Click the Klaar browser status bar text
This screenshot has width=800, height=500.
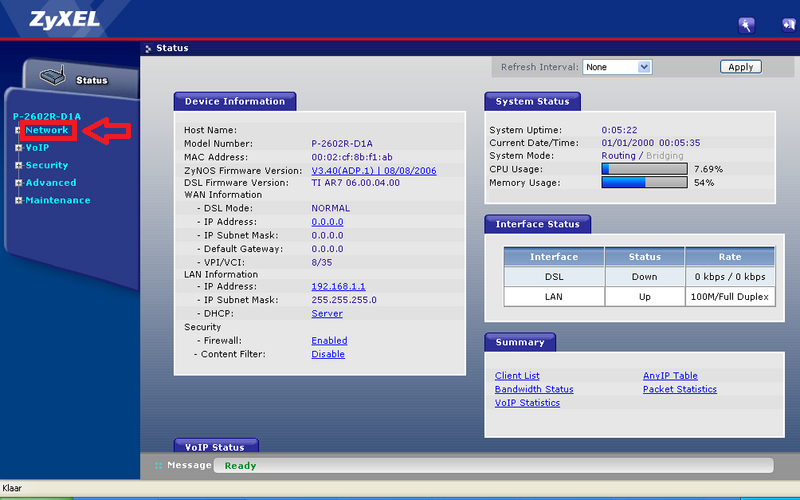pyautogui.click(x=12, y=488)
